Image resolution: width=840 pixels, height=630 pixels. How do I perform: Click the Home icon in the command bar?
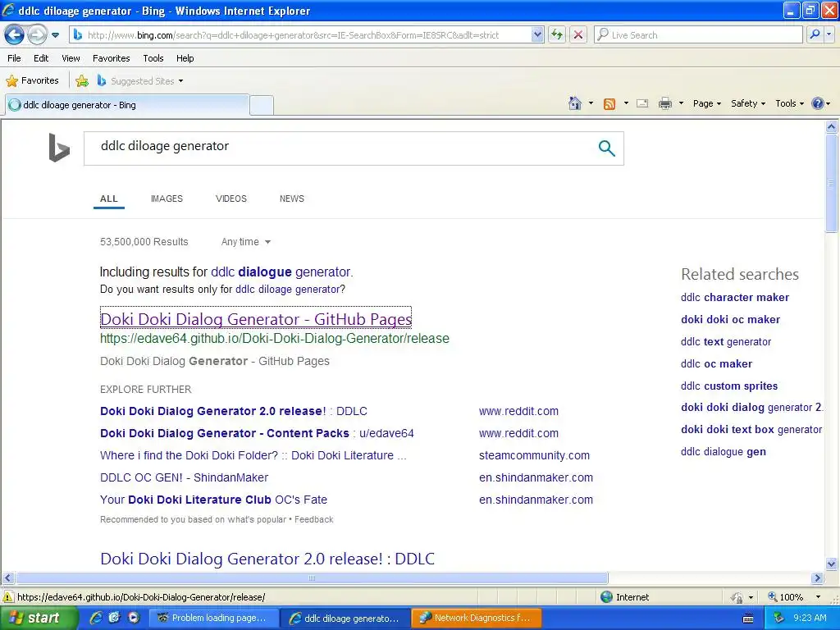point(575,103)
